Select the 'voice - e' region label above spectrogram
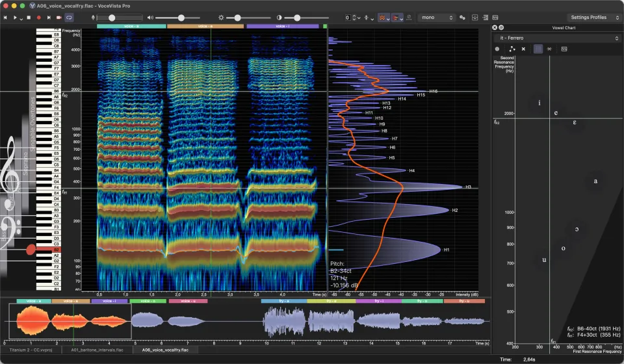Screen dimensions: 624x364 pos(205,26)
